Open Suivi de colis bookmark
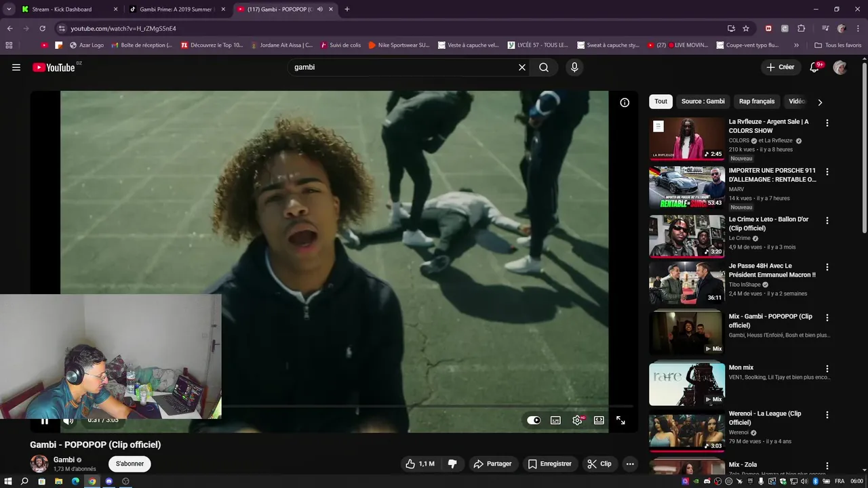Image resolution: width=868 pixels, height=488 pixels. pyautogui.click(x=340, y=45)
